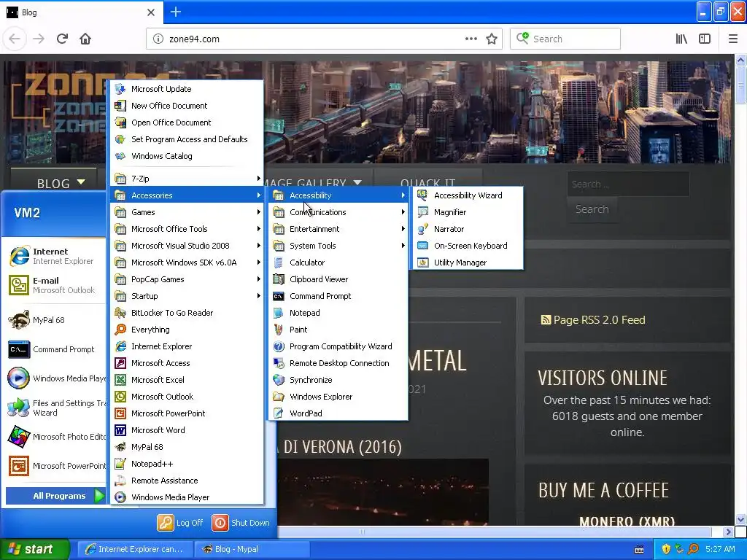The height and width of the screenshot is (560, 747).
Task: Click page actions ellipsis in address bar
Action: [x=471, y=39]
